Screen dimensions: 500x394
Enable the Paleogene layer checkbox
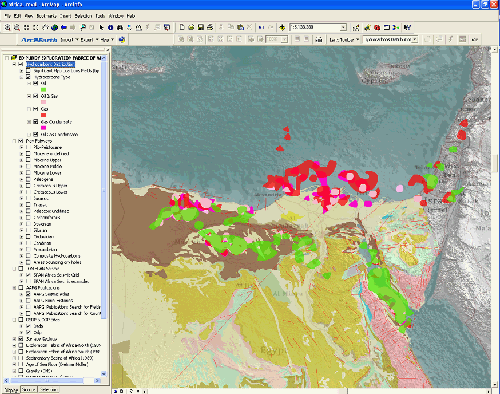[x=28, y=179]
